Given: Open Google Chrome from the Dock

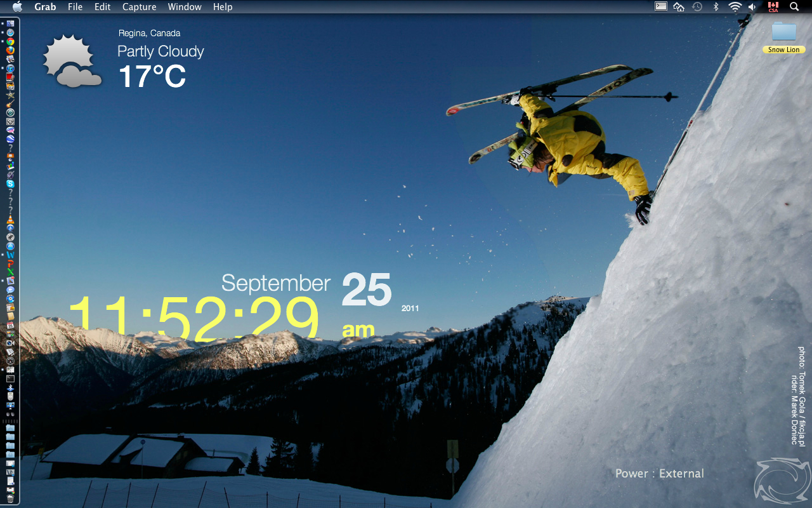Looking at the screenshot, I should (x=10, y=41).
